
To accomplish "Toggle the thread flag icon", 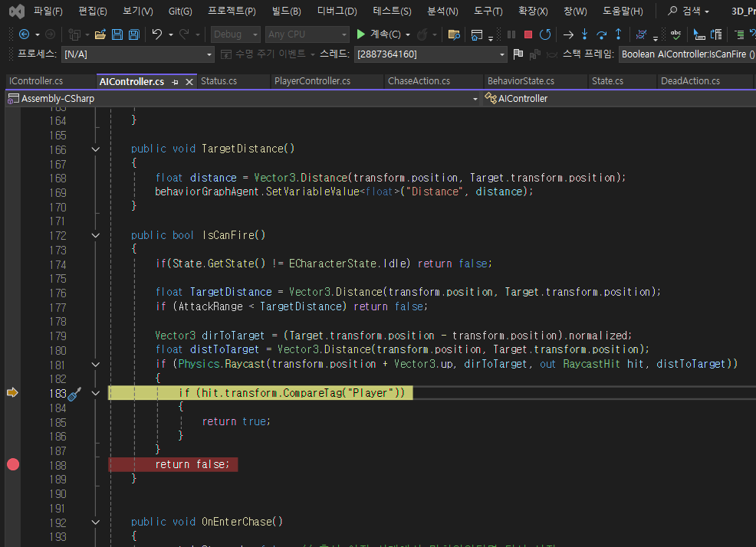I will [518, 54].
